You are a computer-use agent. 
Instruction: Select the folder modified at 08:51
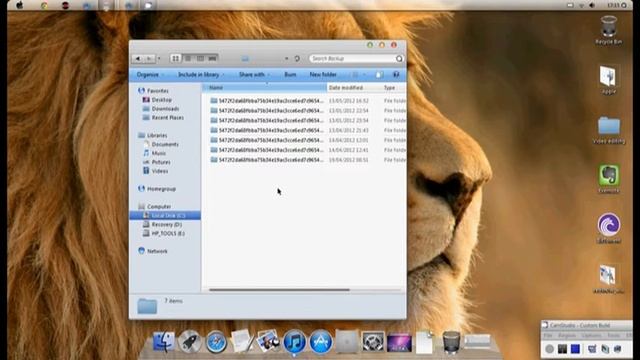tap(308, 160)
